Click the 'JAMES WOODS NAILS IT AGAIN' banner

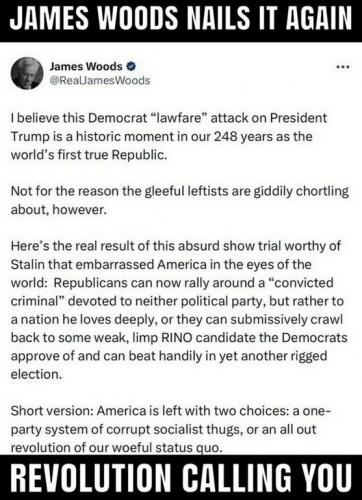[x=181, y=18]
